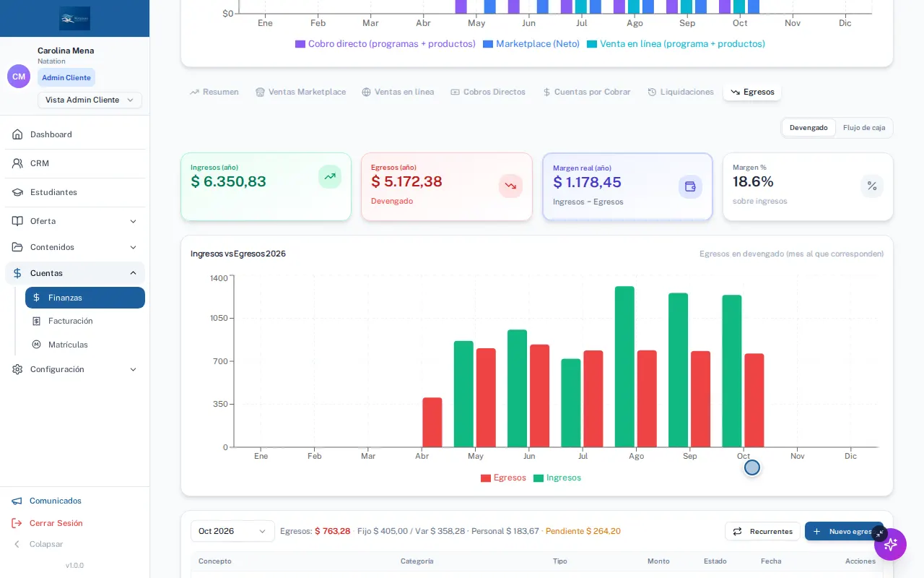This screenshot has width=924, height=578.
Task: Open the Recurrentes button
Action: 762,531
